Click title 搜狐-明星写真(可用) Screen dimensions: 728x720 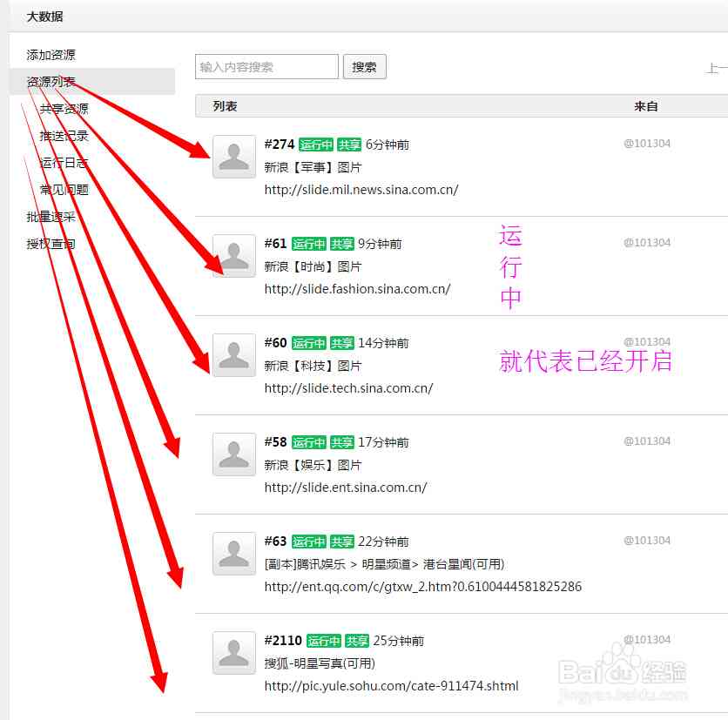coord(320,663)
